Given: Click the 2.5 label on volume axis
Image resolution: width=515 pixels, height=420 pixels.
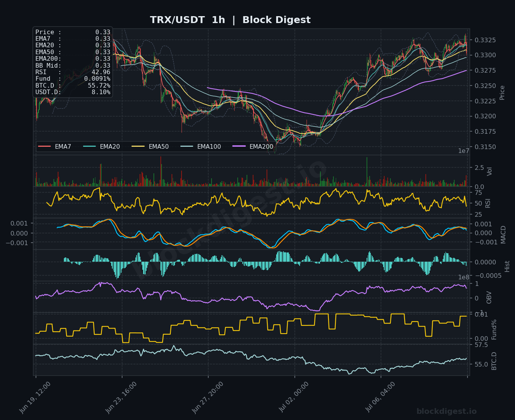Looking at the screenshot, I should pos(479,168).
